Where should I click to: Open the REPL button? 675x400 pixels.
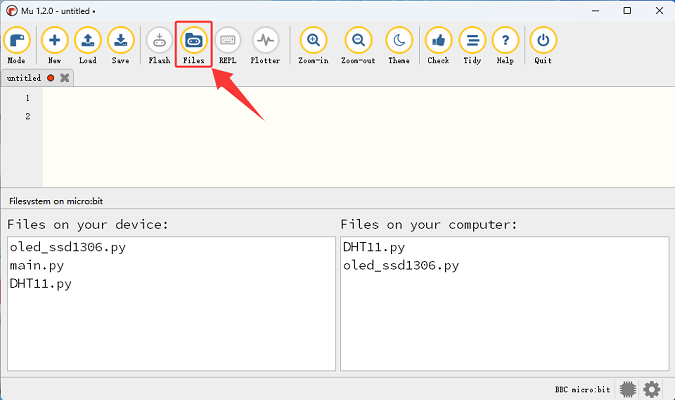click(x=228, y=45)
